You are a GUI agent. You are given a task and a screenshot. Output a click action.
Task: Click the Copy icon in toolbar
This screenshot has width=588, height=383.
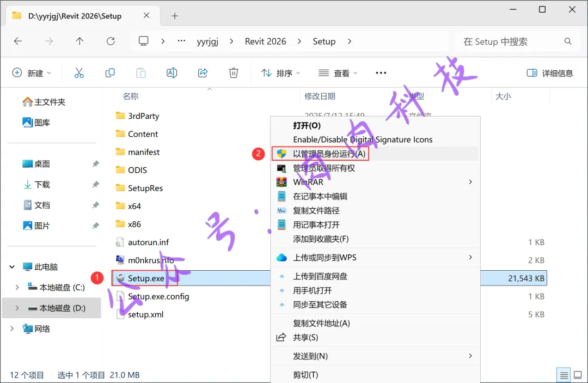coord(110,73)
